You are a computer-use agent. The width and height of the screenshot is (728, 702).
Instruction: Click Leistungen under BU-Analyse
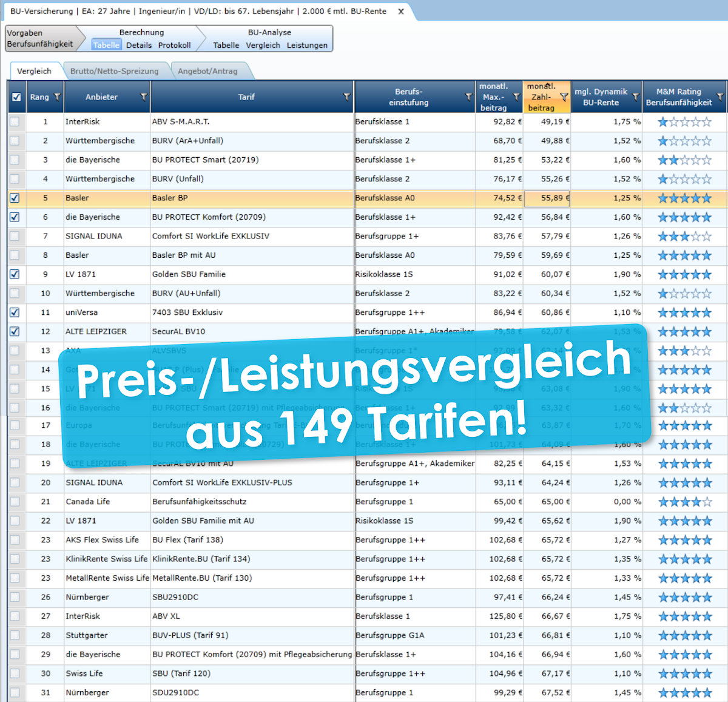pyautogui.click(x=307, y=46)
